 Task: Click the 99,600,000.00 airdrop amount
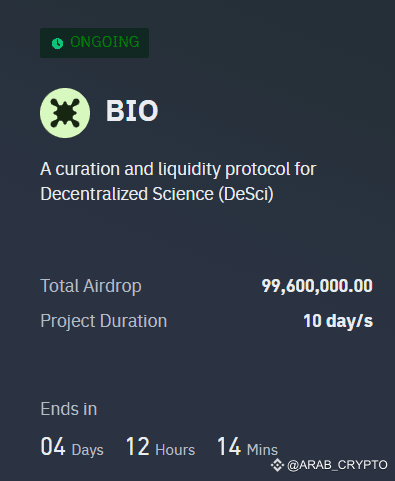(317, 286)
